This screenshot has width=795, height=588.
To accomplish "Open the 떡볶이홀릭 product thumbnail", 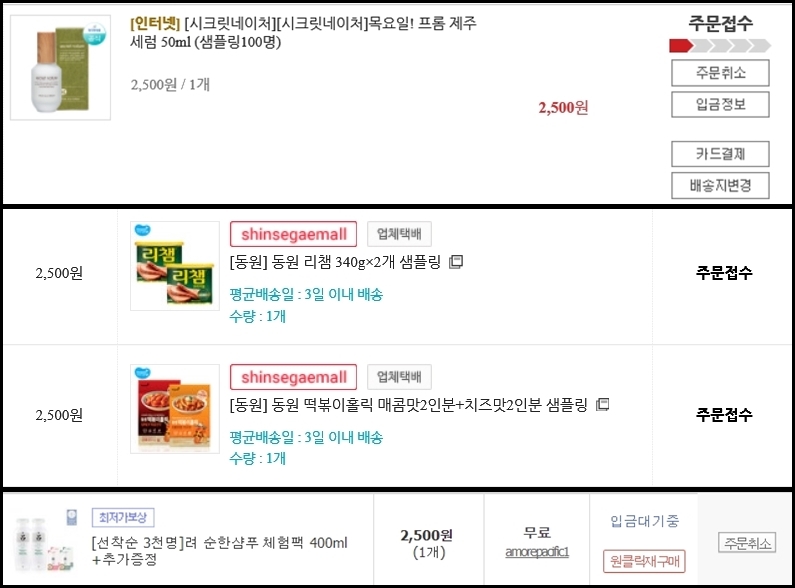I will 175,409.
